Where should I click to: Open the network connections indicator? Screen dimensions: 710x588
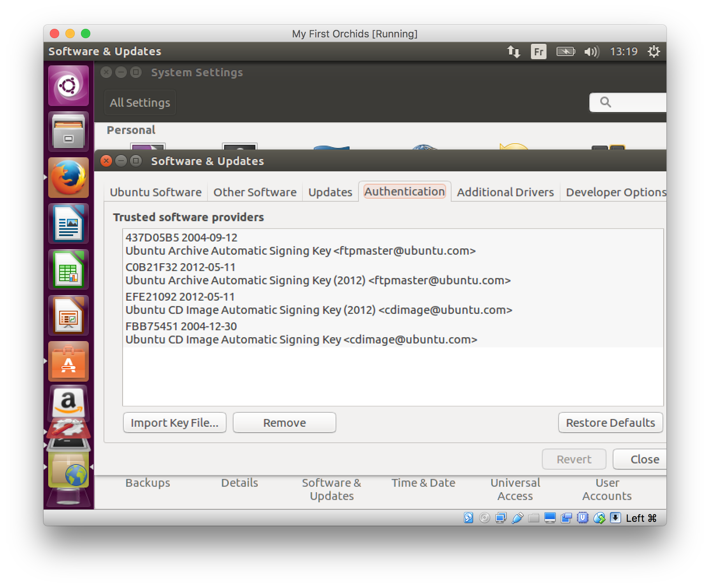coord(513,51)
